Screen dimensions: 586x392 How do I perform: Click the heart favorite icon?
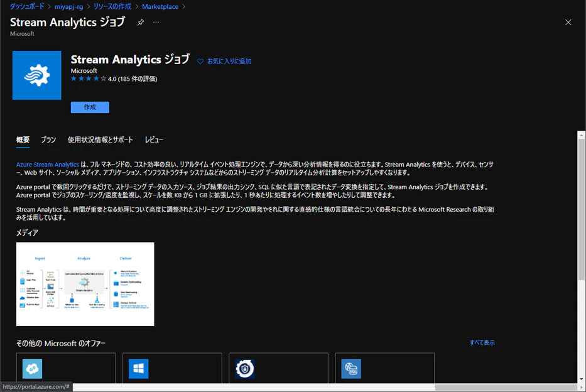tap(200, 62)
